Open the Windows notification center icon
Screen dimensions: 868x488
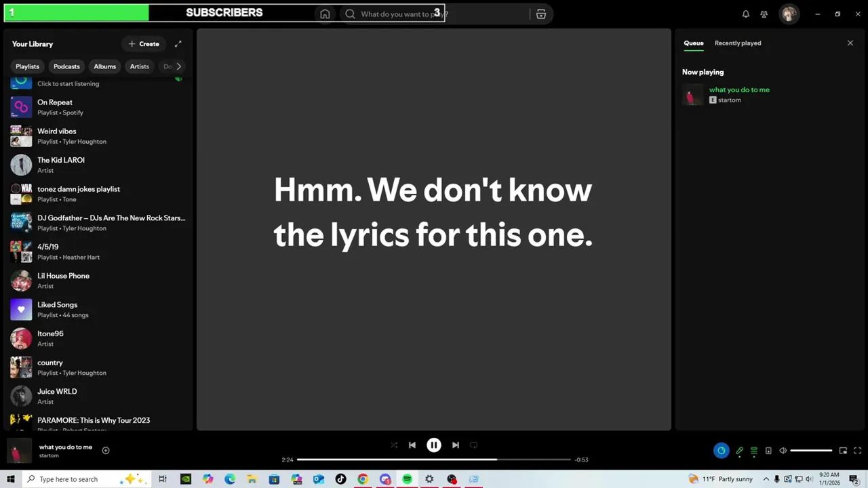pyautogui.click(x=854, y=479)
